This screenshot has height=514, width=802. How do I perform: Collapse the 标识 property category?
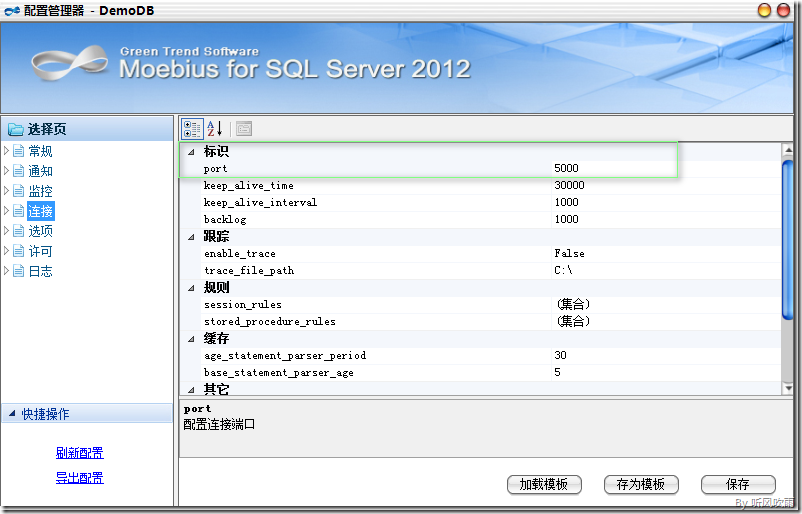(191, 151)
